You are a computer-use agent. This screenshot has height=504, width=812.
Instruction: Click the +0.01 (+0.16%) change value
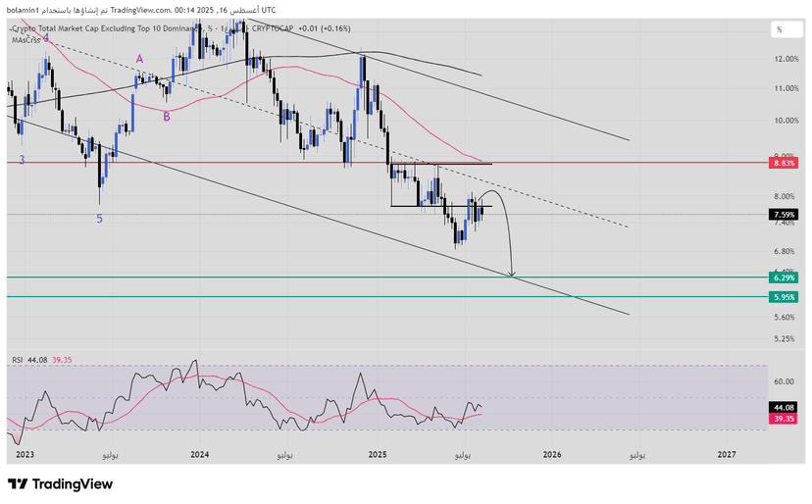325,28
